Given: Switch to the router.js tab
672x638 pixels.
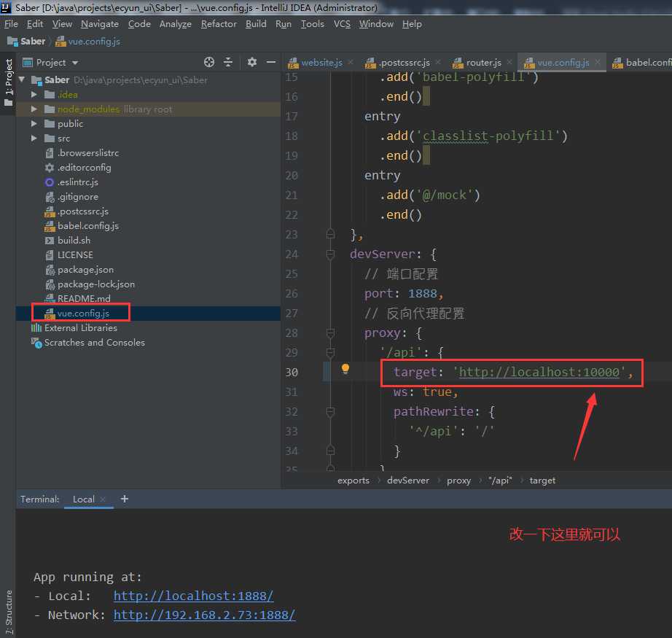Looking at the screenshot, I should [x=483, y=63].
